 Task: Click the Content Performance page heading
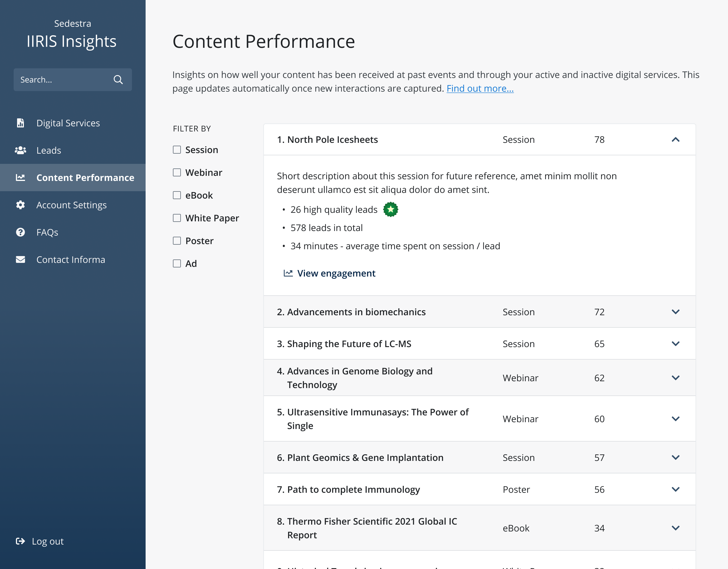(x=264, y=41)
